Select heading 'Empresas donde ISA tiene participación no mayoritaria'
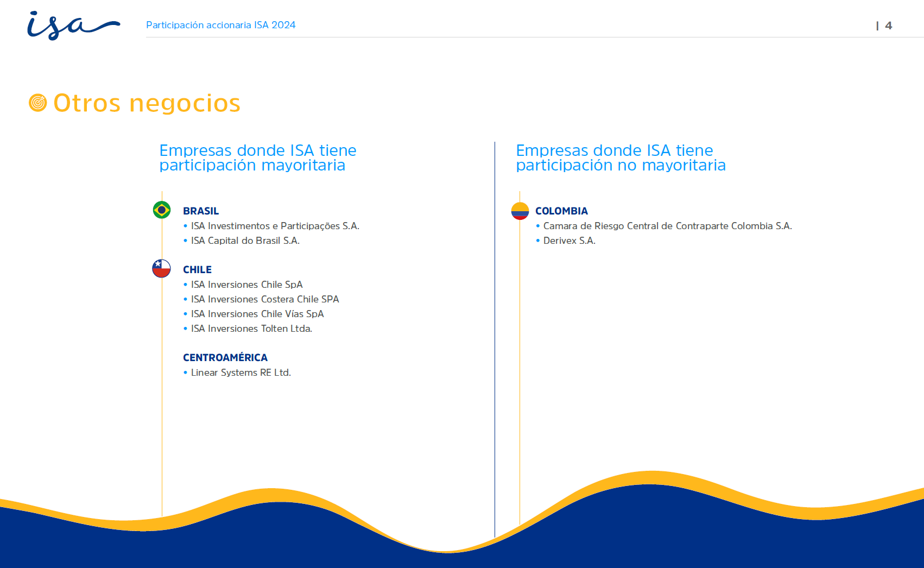The height and width of the screenshot is (568, 924). pyautogui.click(x=621, y=157)
